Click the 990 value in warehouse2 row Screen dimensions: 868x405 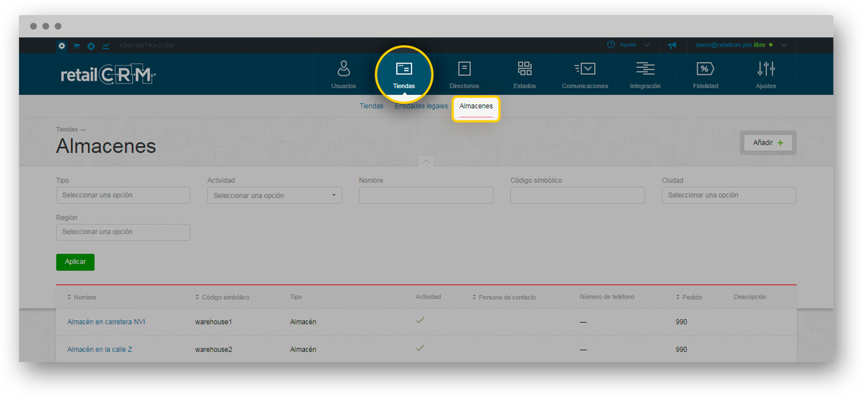pyautogui.click(x=681, y=350)
